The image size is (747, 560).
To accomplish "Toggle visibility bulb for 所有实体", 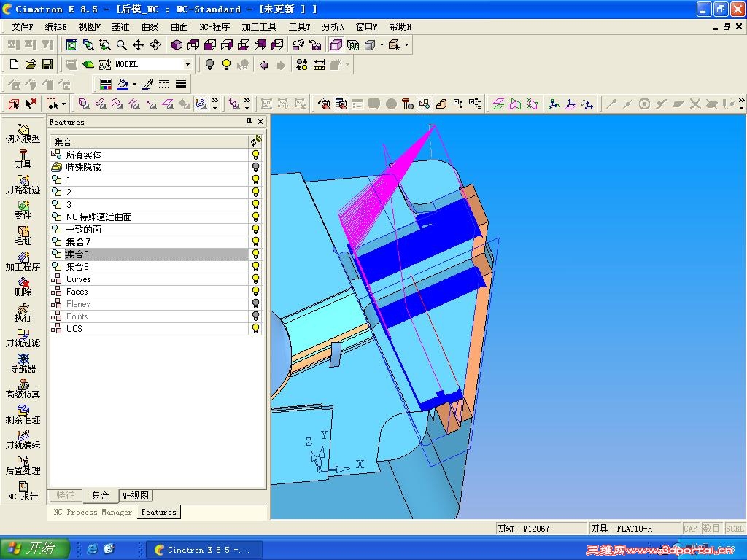I will (x=255, y=155).
